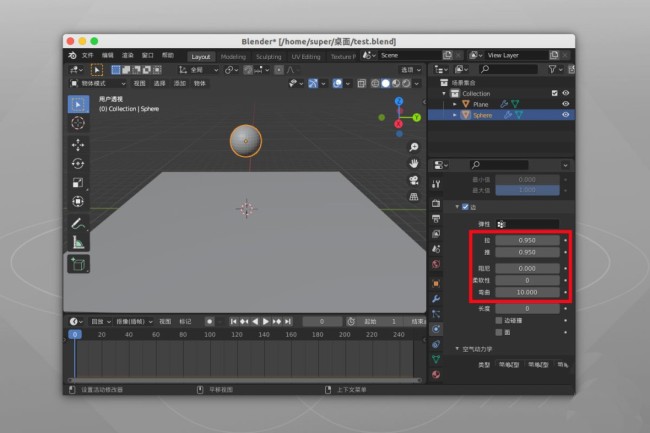Toggle visibility eye for Sphere object
650x433 pixels.
click(x=565, y=115)
